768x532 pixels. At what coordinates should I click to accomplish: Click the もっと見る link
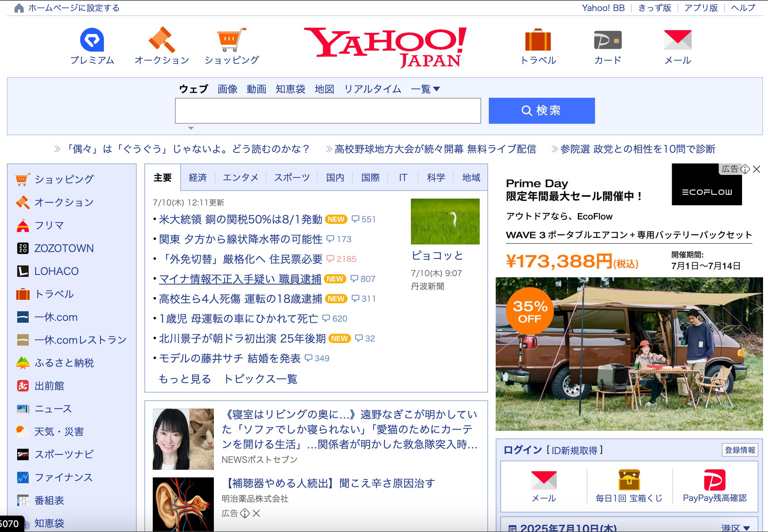tap(185, 379)
